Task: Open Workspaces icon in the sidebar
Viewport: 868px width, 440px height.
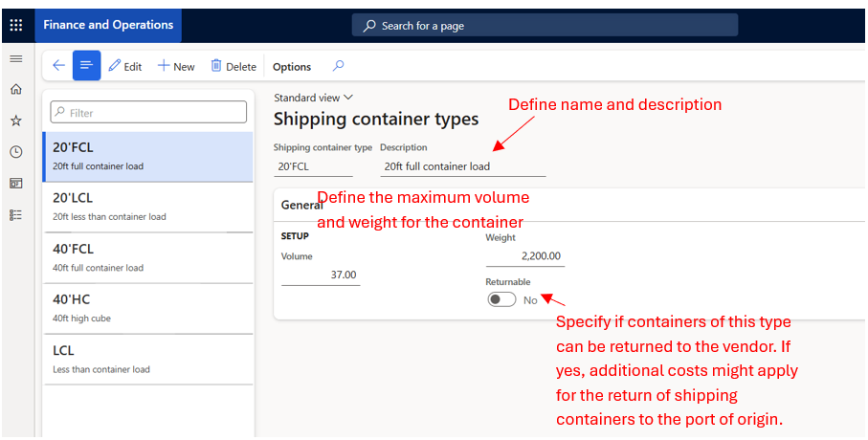Action: coord(16,184)
